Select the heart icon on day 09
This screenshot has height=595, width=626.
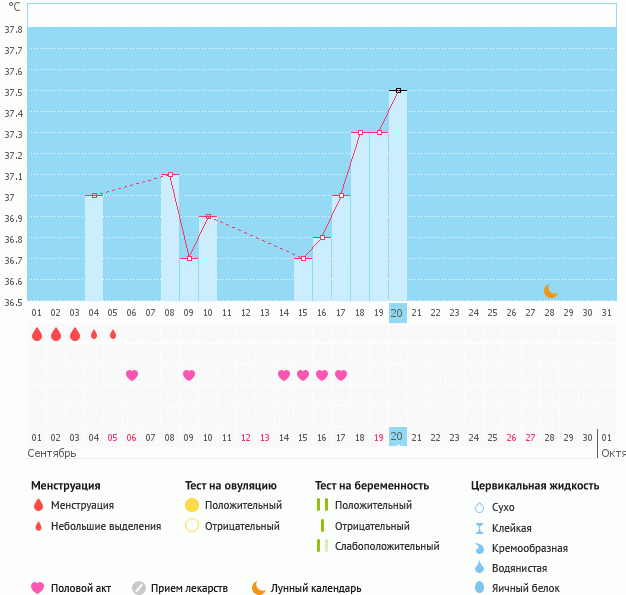click(189, 375)
